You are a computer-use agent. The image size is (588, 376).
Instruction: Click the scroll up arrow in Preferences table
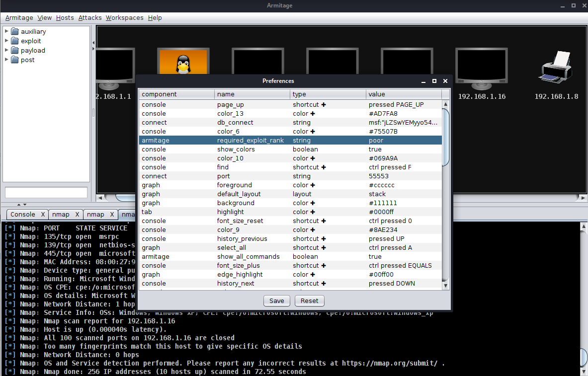[x=445, y=104]
